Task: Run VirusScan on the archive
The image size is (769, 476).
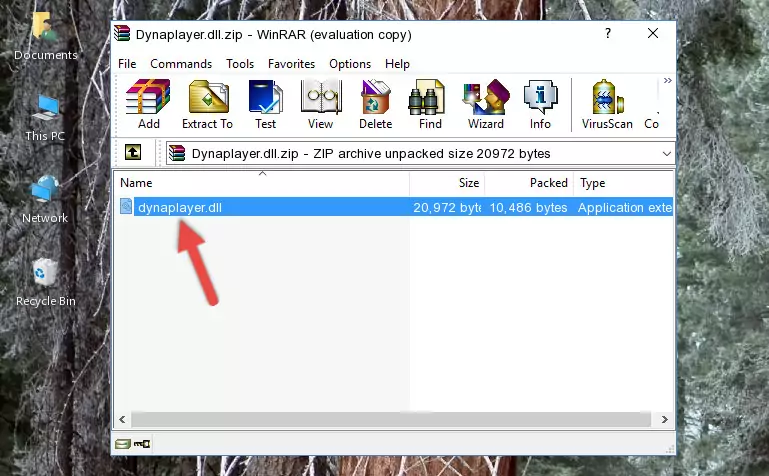Action: click(x=607, y=104)
